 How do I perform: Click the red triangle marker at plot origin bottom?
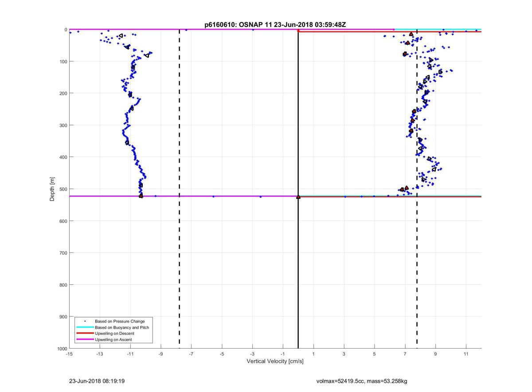[298, 197]
